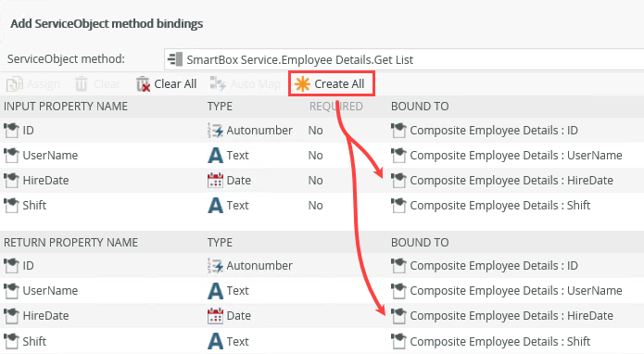Viewport: 644px width, 354px height.
Task: Click the Create All button
Action: click(332, 83)
